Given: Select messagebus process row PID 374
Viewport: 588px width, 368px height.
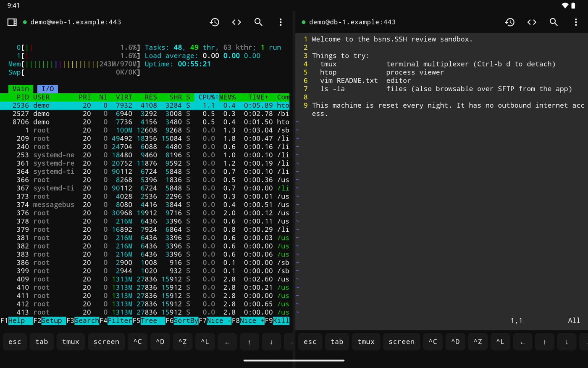Looking at the screenshot, I should [x=145, y=205].
